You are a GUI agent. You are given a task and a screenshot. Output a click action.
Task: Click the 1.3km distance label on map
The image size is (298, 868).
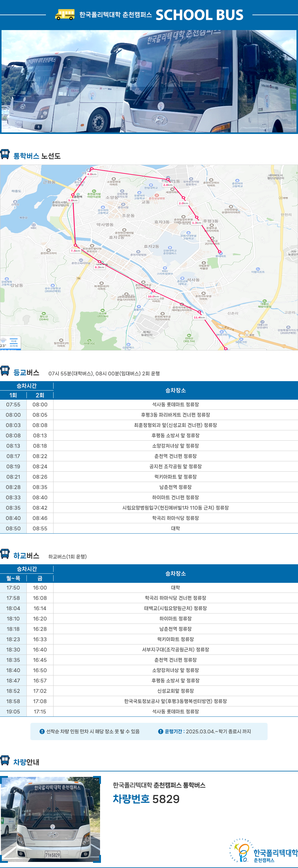tap(197, 223)
